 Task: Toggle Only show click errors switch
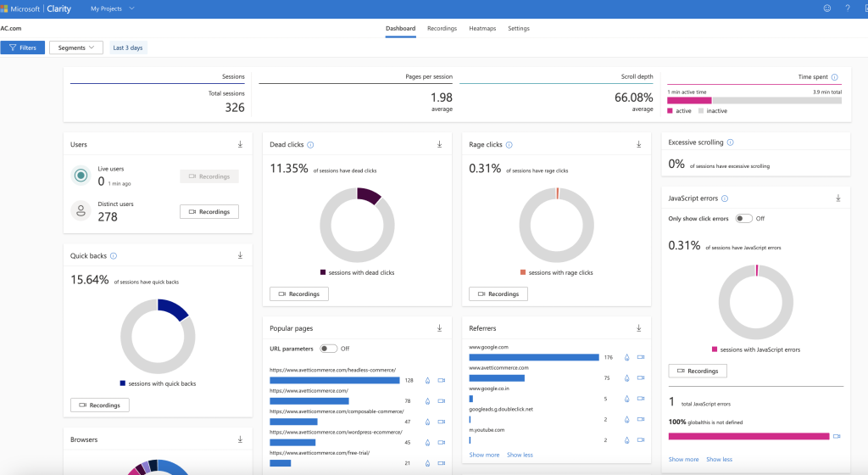coord(743,219)
